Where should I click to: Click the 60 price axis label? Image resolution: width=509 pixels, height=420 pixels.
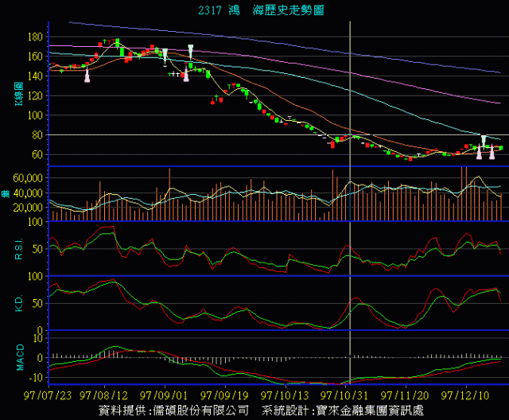37,154
